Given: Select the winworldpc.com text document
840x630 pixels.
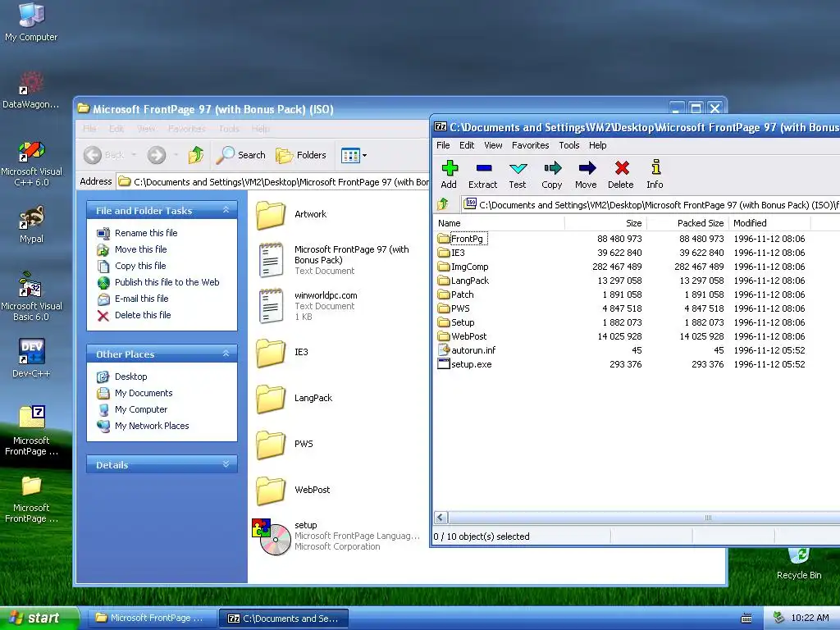Looking at the screenshot, I should point(308,306).
